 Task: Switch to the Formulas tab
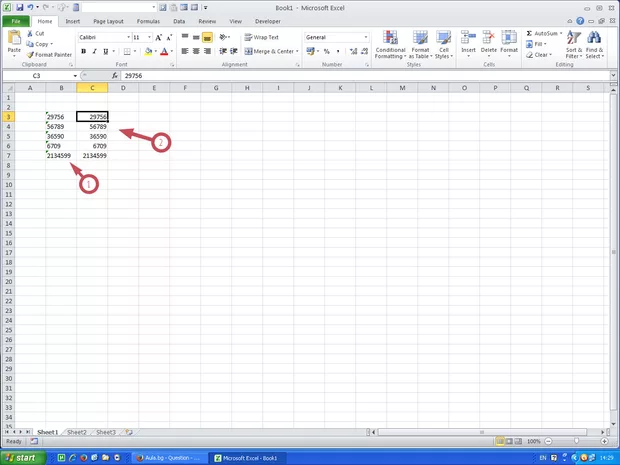[148, 21]
